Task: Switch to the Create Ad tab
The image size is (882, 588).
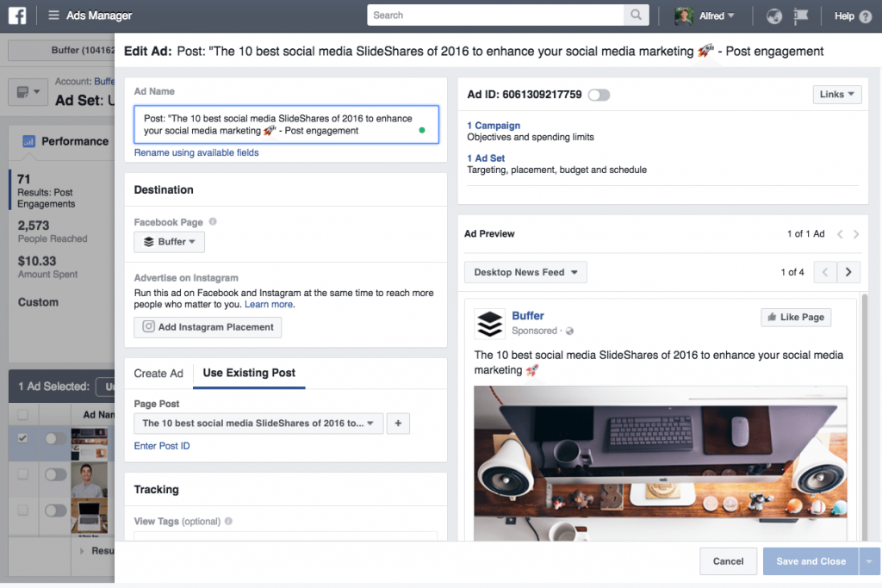Action: tap(158, 373)
